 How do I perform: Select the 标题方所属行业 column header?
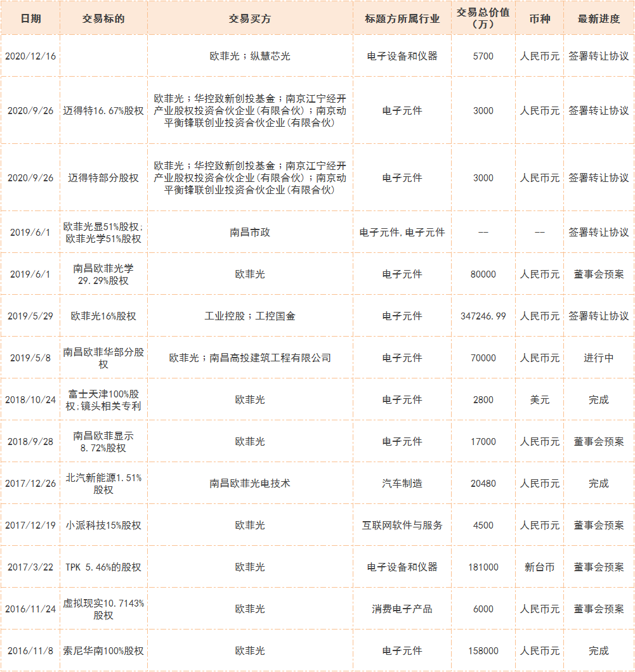[402, 18]
